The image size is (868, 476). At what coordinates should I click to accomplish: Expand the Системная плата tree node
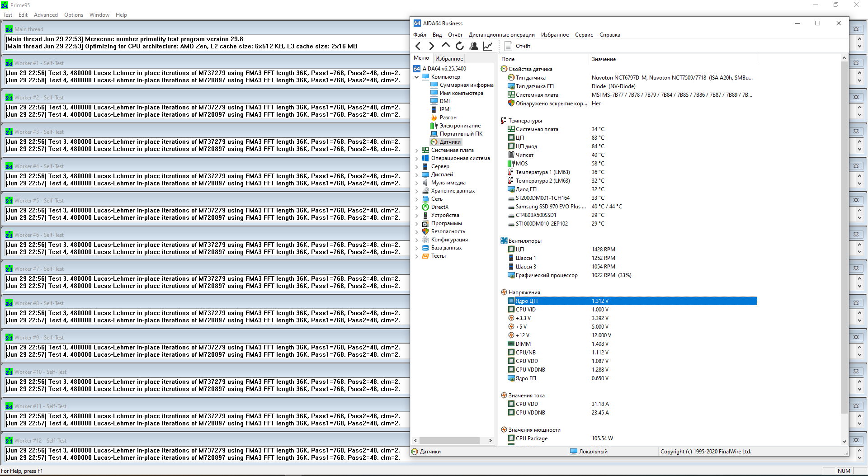(x=417, y=150)
